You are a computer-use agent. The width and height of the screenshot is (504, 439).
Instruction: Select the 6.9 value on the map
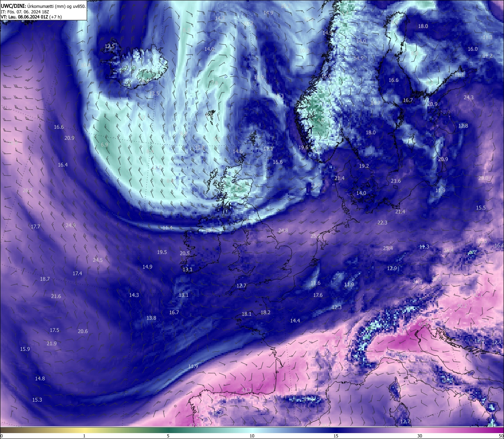(104, 144)
